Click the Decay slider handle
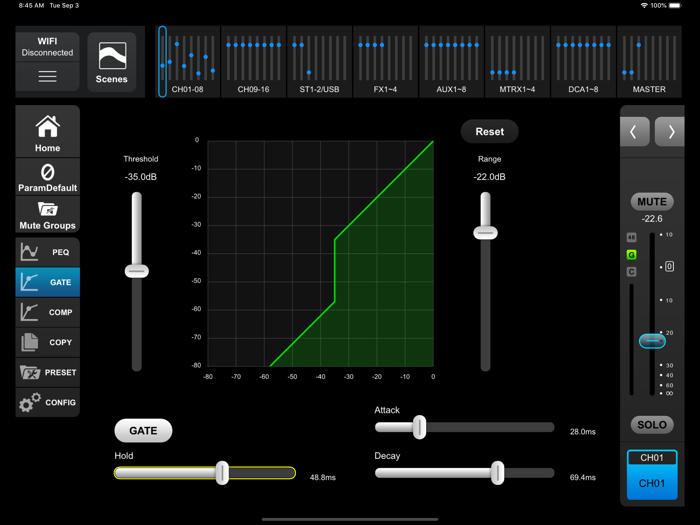This screenshot has height=525, width=700. click(x=497, y=473)
